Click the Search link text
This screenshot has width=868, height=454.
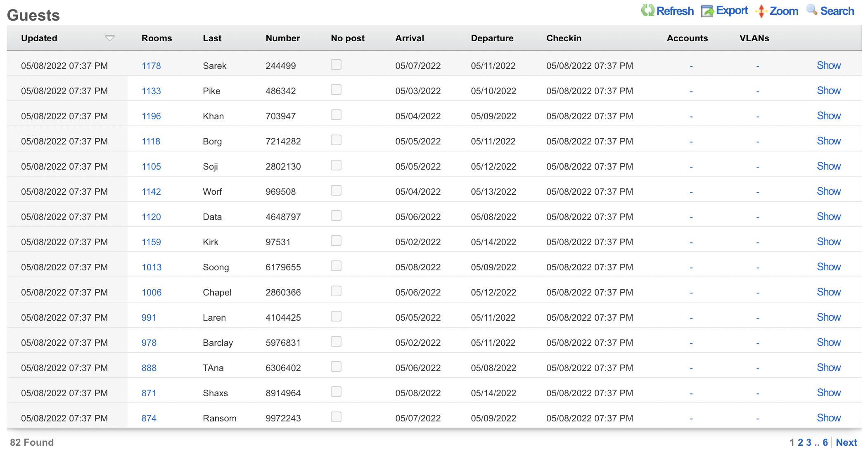pos(837,11)
